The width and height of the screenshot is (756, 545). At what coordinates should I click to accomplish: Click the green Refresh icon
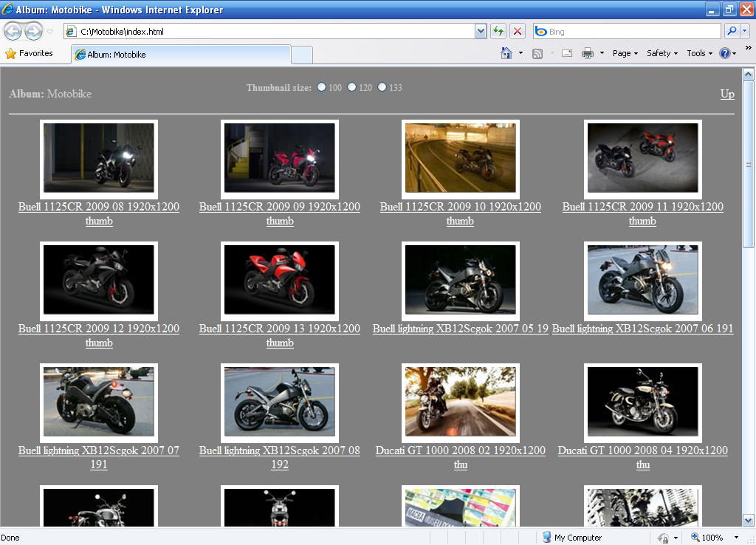498,32
